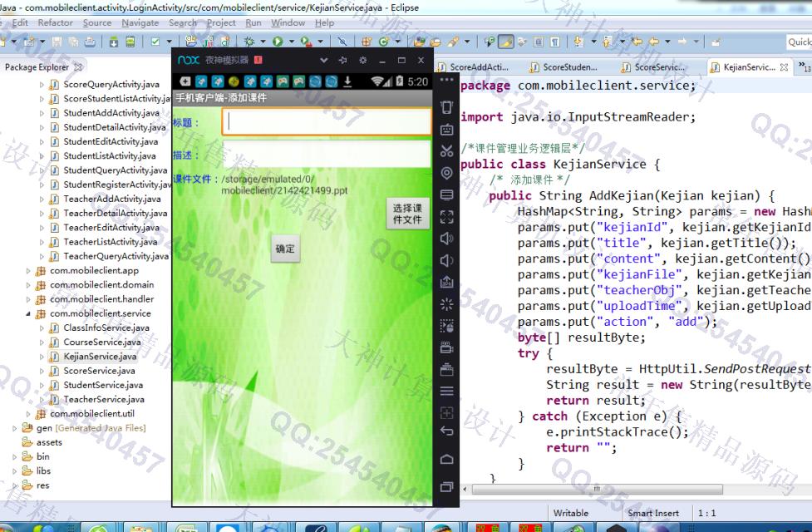Screen dimensions: 812x532
Task: Open the Debug icon dropdown arrow
Action: tap(263, 42)
